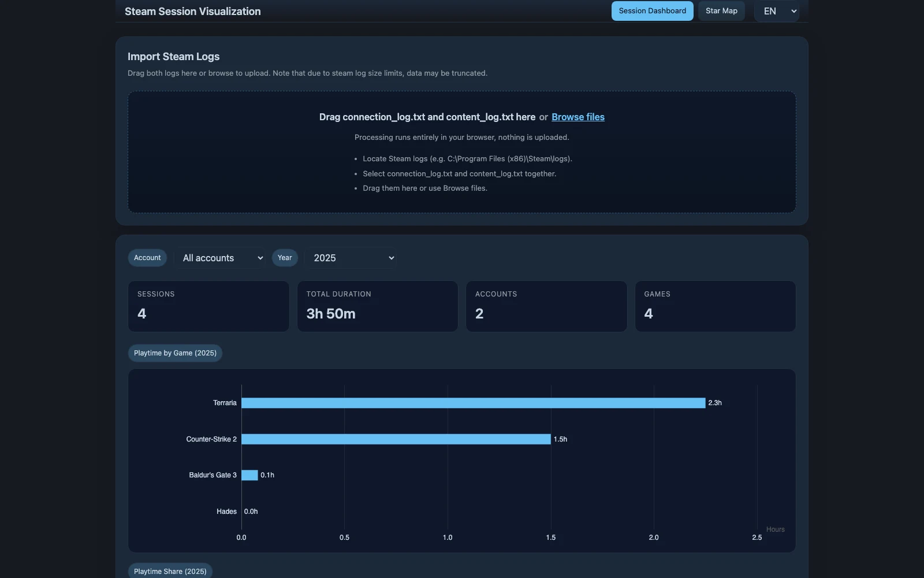Click the log file drop zone
Viewport: 924px width, 578px height.
(x=462, y=152)
